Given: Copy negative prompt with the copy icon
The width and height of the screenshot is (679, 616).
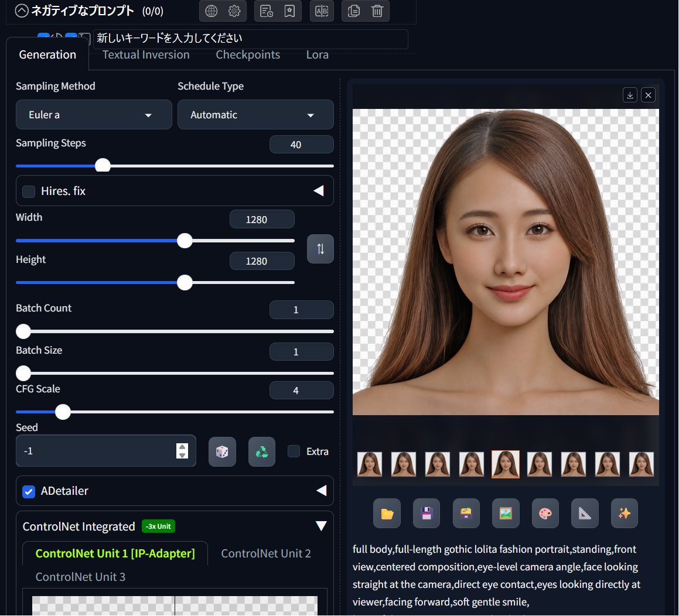Looking at the screenshot, I should (x=354, y=11).
